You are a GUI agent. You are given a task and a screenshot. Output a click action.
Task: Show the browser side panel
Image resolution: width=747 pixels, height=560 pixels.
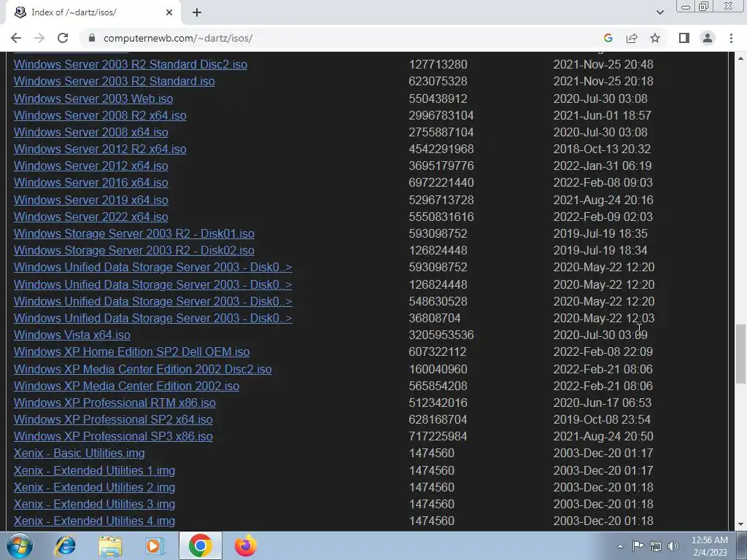[x=684, y=38]
